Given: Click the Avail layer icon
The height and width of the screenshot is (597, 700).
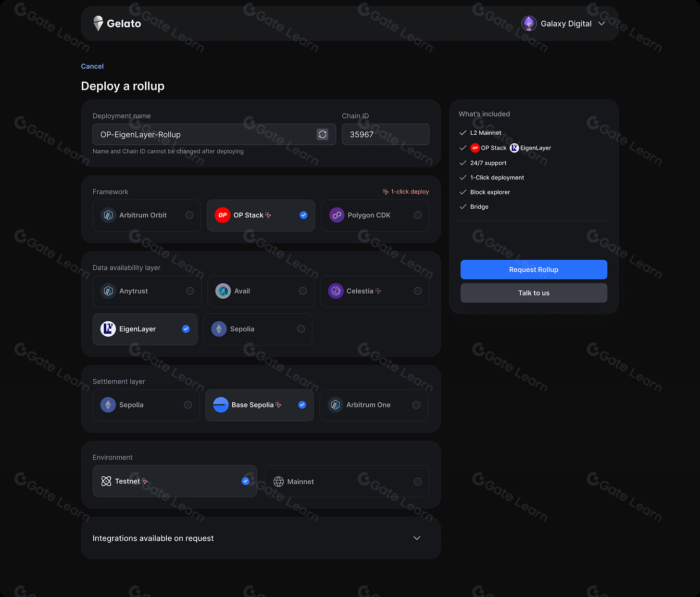Looking at the screenshot, I should 223,291.
